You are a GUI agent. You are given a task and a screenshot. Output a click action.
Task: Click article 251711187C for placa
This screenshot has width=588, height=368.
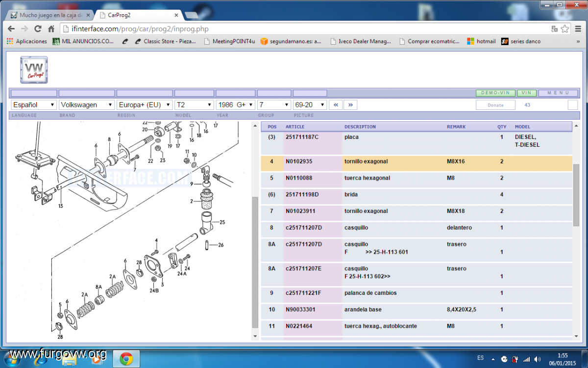click(302, 137)
